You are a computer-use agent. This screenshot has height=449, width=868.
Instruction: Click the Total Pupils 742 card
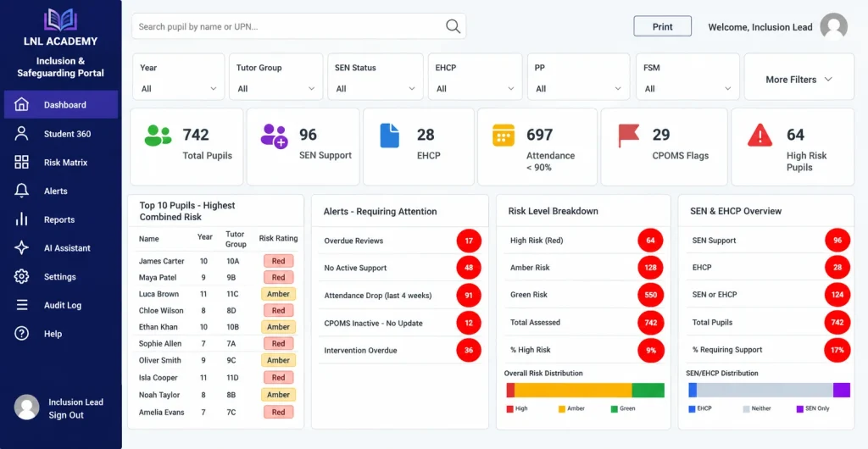tap(186, 147)
